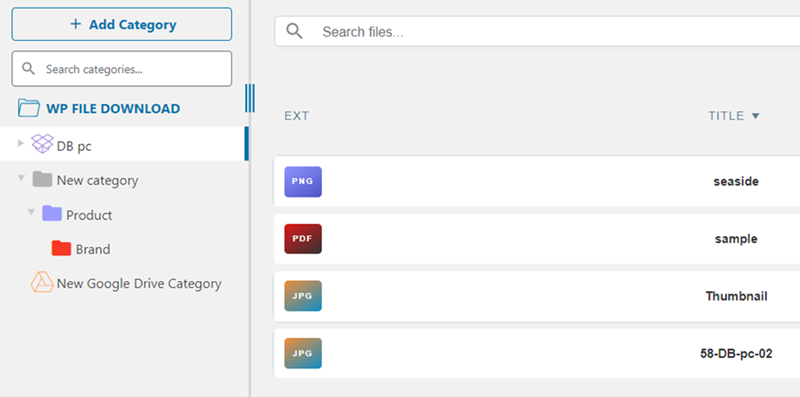The width and height of the screenshot is (800, 397).
Task: Sort by the TITLE column header
Action: (726, 116)
